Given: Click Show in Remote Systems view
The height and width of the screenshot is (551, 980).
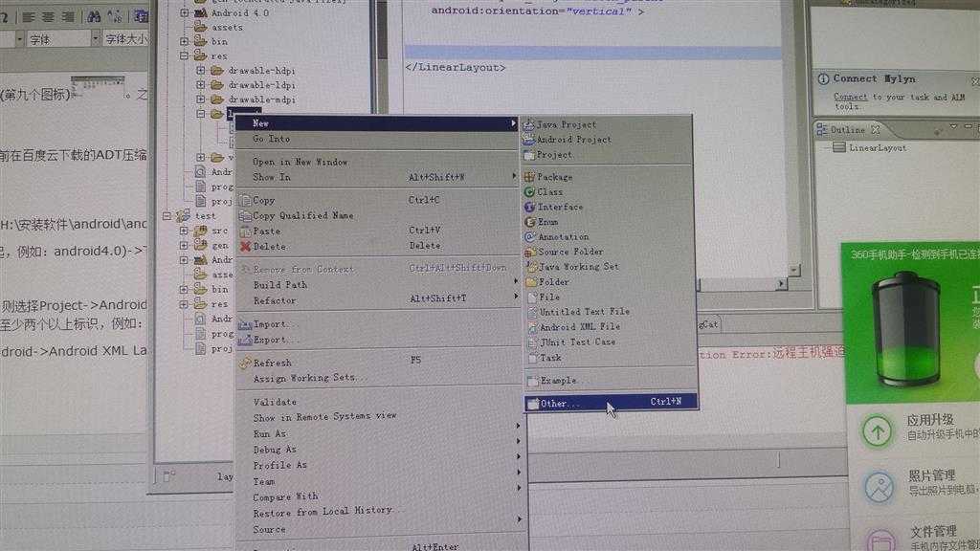Looking at the screenshot, I should tap(378, 417).
